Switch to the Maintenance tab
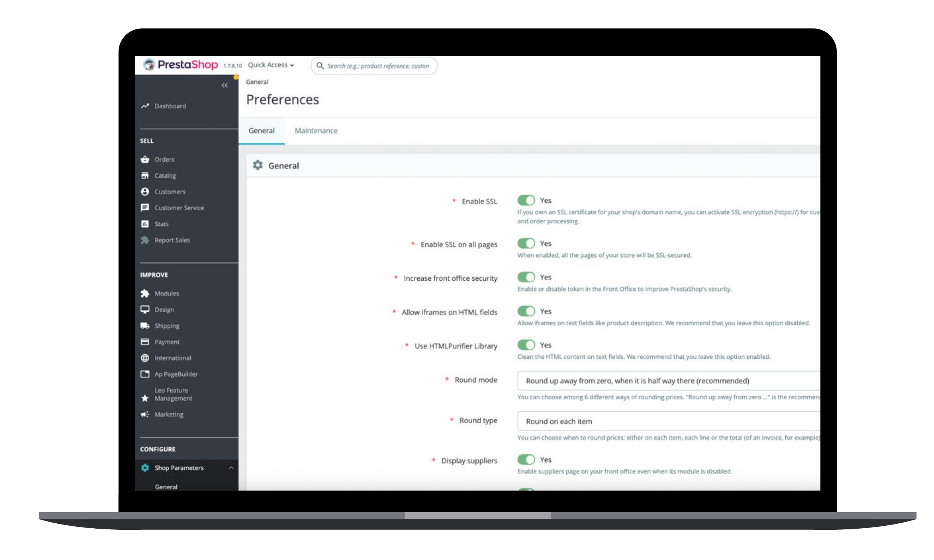The height and width of the screenshot is (560, 934). pos(316,131)
